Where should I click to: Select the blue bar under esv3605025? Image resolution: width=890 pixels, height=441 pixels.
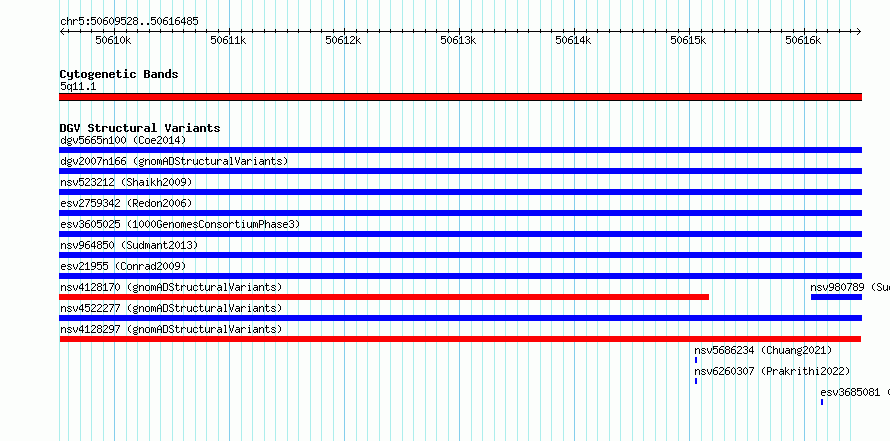(x=460, y=234)
